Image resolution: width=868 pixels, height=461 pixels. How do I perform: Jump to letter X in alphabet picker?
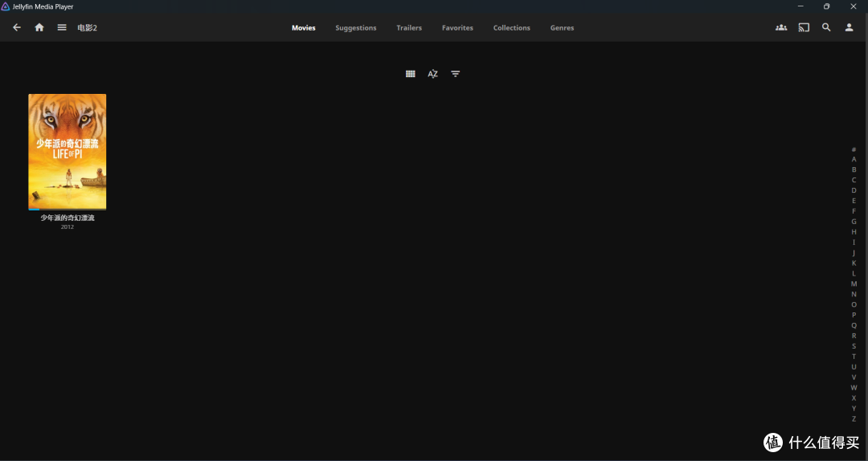point(854,398)
